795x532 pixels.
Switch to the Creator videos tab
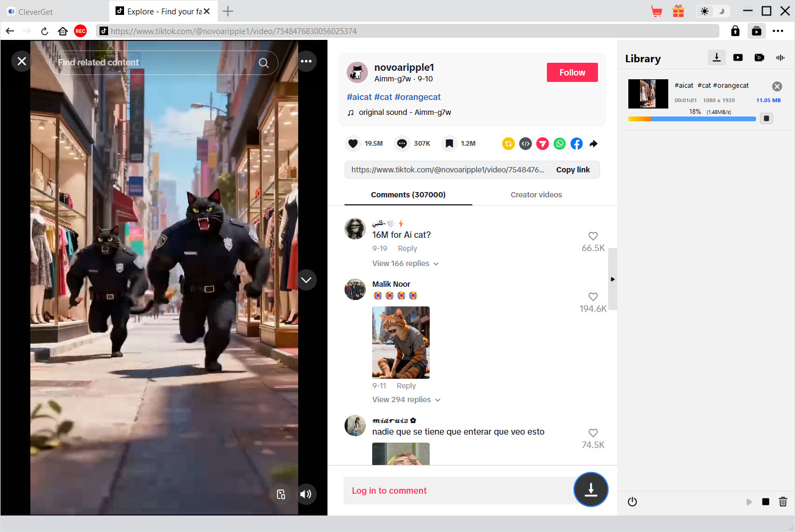[x=536, y=195]
